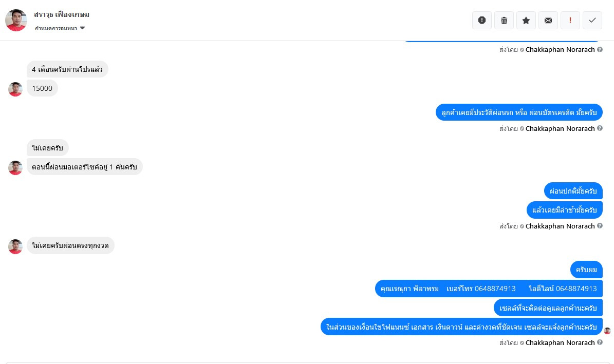Click the avatar beside the '15000' message
The image size is (614, 364).
point(15,89)
